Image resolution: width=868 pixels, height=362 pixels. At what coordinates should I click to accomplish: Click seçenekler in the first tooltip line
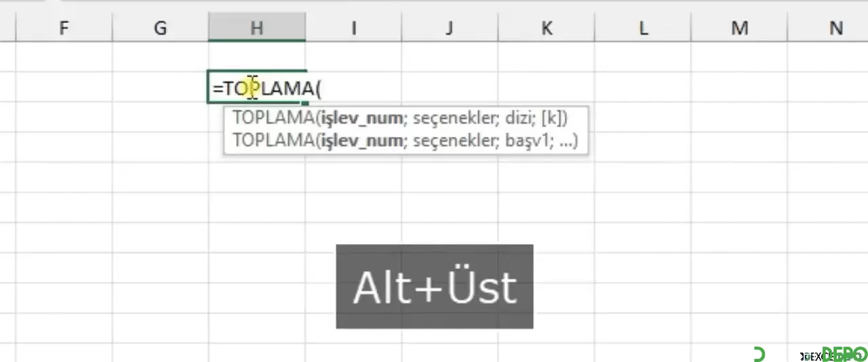tap(455, 117)
